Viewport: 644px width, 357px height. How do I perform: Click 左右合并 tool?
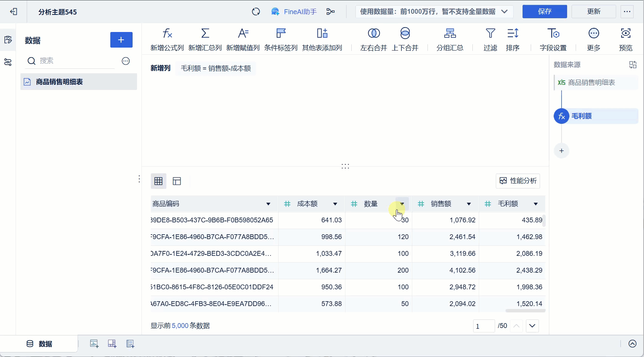point(374,39)
